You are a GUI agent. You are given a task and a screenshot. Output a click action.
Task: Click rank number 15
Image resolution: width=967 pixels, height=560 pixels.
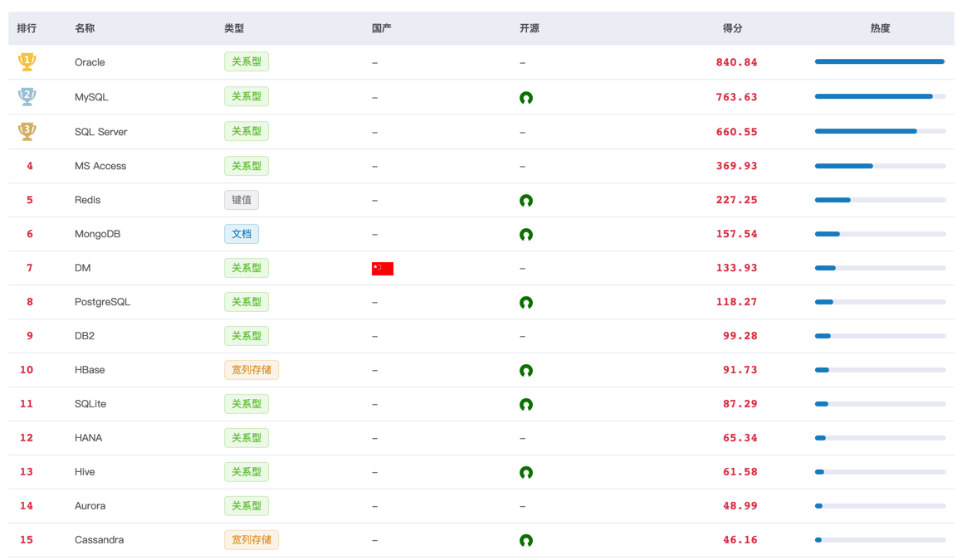27,539
